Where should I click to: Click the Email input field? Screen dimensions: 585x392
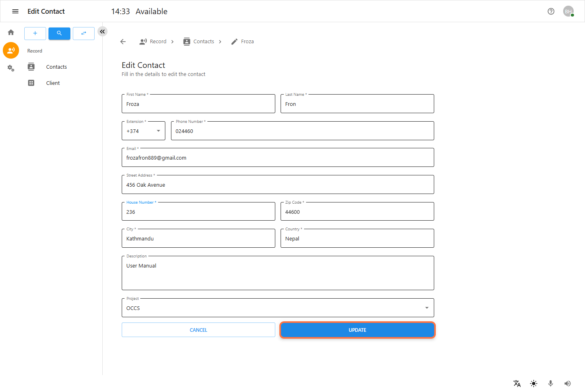[278, 158]
